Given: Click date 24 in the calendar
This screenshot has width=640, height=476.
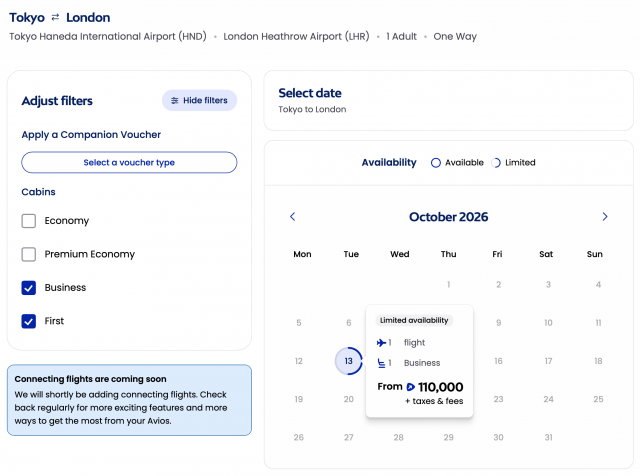Looking at the screenshot, I should [548, 399].
